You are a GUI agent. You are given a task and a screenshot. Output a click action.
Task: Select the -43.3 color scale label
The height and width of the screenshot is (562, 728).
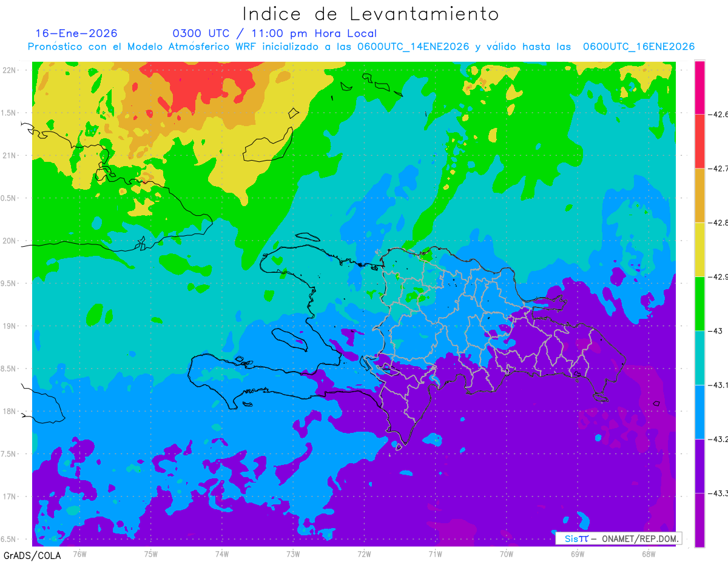point(717,492)
